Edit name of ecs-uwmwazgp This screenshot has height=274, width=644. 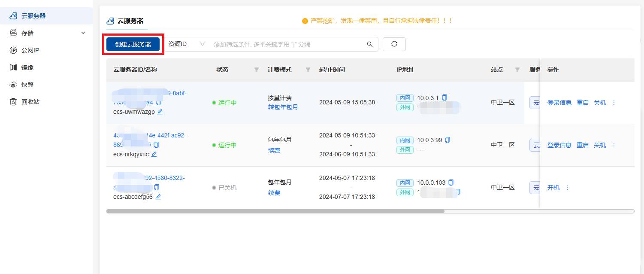coord(160,112)
